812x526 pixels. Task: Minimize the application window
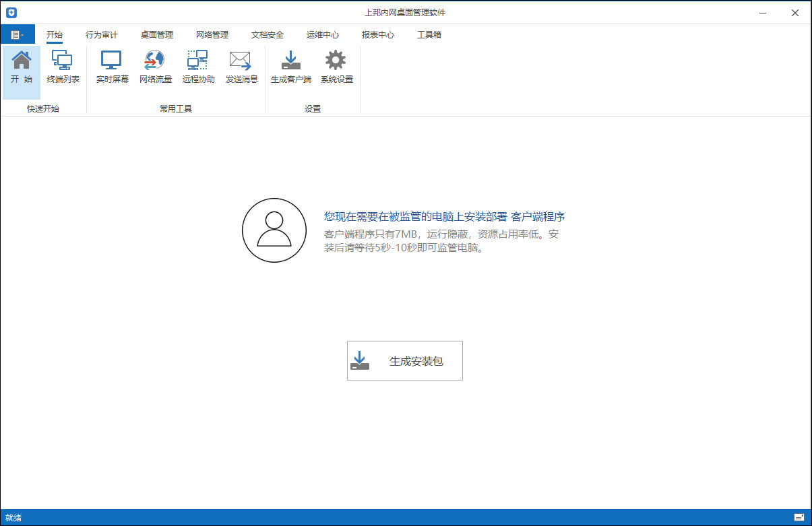762,13
